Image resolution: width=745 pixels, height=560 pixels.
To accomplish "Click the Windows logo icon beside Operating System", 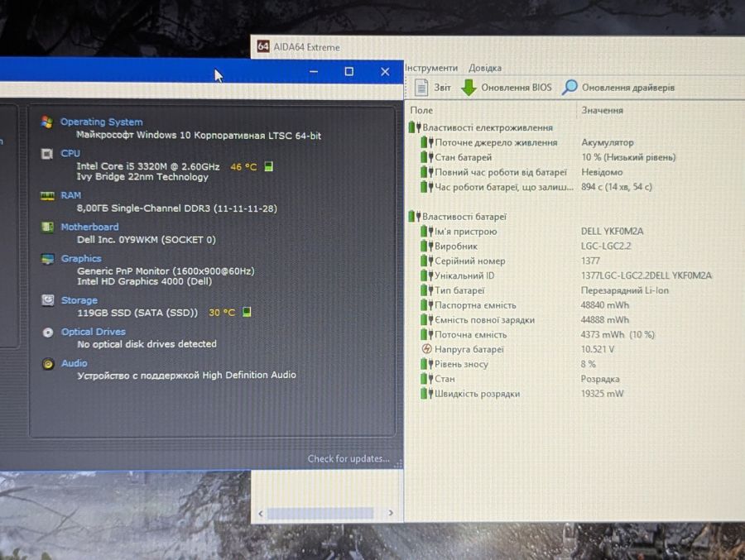I will tap(46, 122).
